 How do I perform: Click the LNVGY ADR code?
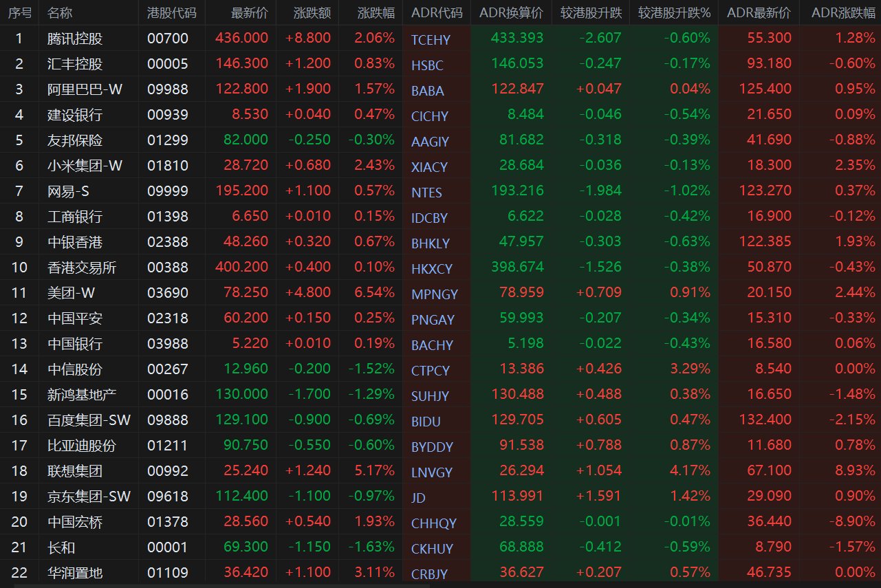click(432, 472)
